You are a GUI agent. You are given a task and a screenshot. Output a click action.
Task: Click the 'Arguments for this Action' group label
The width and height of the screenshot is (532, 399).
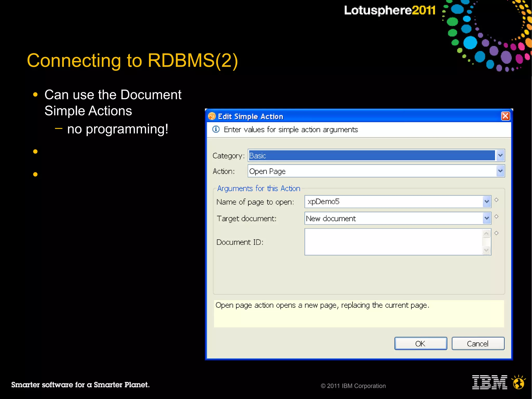tap(258, 188)
